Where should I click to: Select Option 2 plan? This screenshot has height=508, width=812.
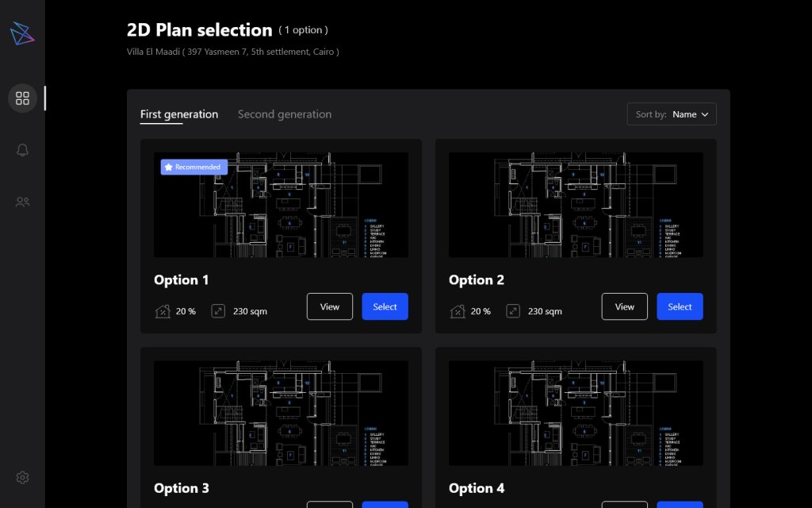point(680,307)
